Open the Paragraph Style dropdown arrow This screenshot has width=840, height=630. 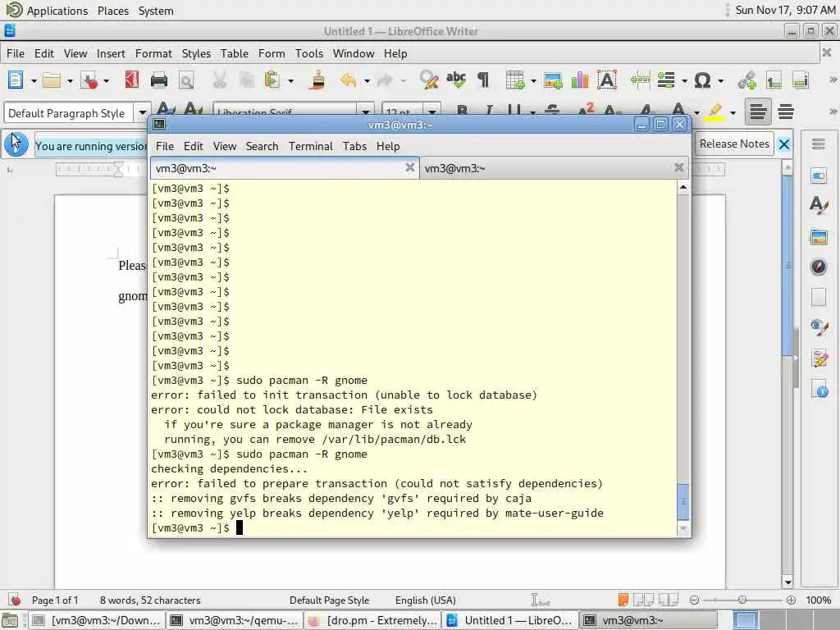(143, 112)
